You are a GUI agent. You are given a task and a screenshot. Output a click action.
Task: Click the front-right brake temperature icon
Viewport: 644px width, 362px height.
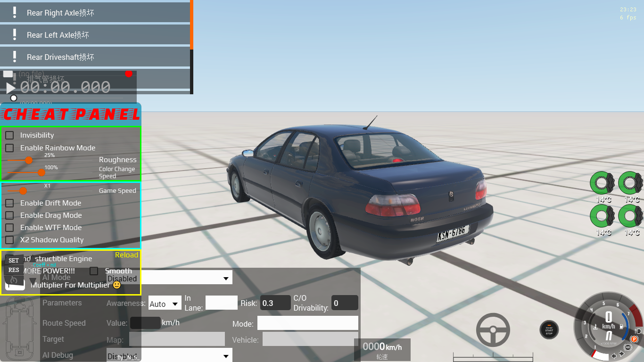click(630, 183)
